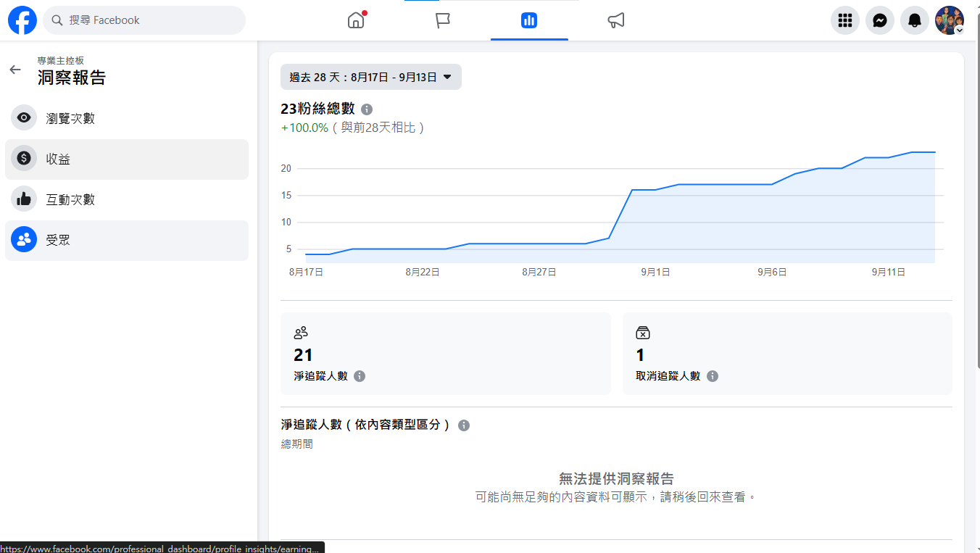
Task: Select 瀏覽次數 in the sidebar
Action: (x=70, y=118)
